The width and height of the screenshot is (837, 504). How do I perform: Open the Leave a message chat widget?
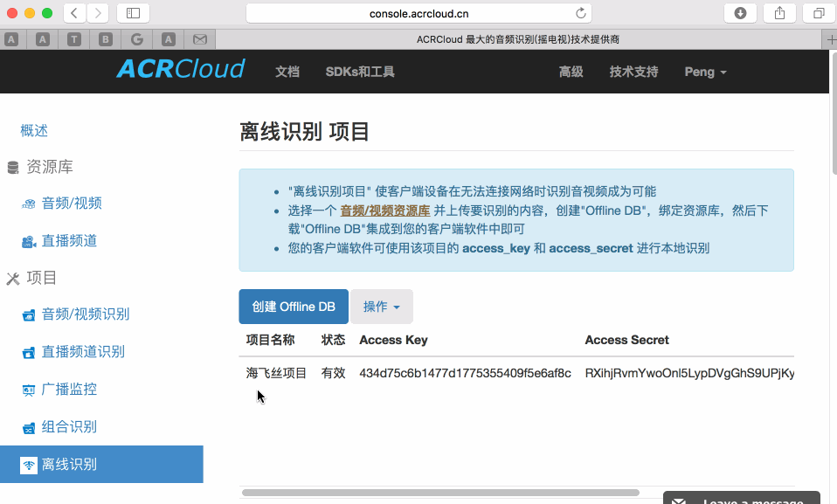click(x=742, y=498)
